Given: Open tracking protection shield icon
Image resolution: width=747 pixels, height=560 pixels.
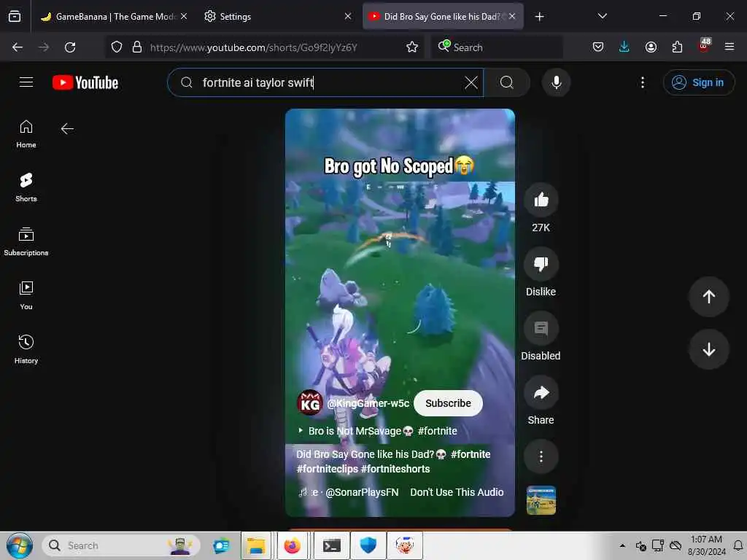Looking at the screenshot, I should coord(117,47).
